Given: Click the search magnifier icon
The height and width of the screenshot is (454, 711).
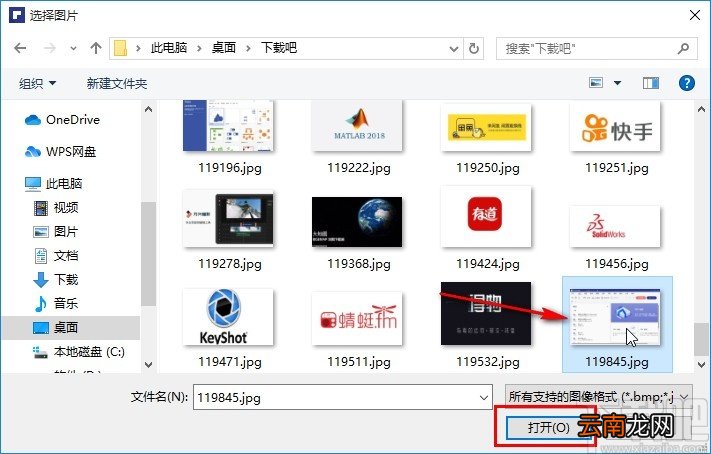Looking at the screenshot, I should tap(683, 48).
